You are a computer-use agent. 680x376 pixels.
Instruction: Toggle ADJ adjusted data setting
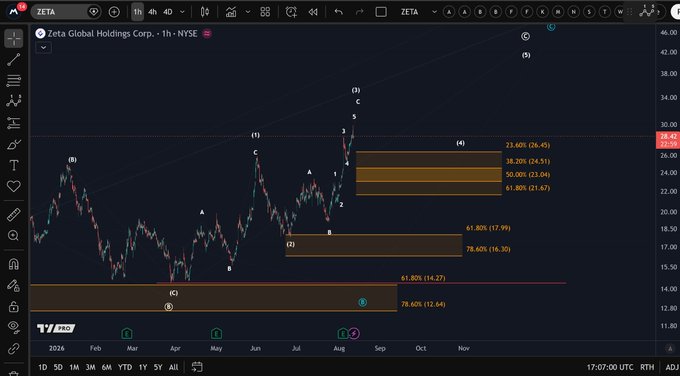(672, 367)
